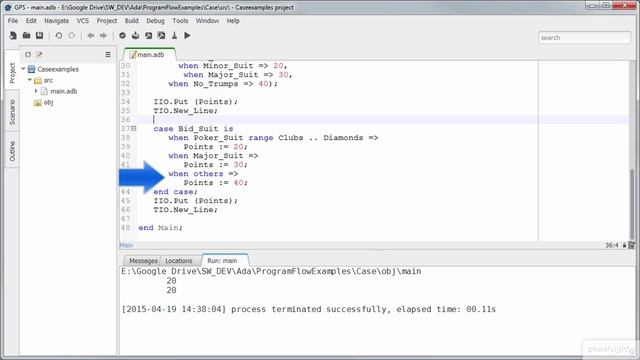The width and height of the screenshot is (640, 360).
Task: Click line number 48 in the gutter
Action: click(125, 227)
